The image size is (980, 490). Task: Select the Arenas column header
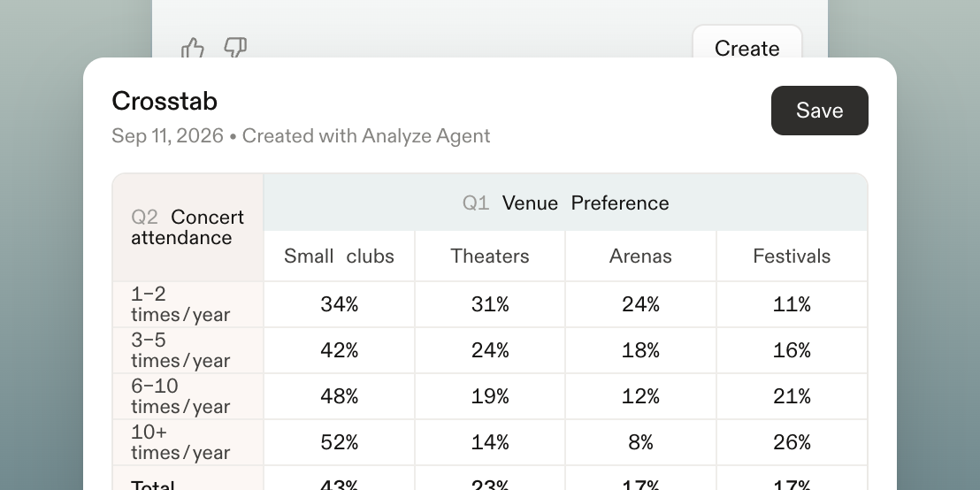click(x=640, y=256)
